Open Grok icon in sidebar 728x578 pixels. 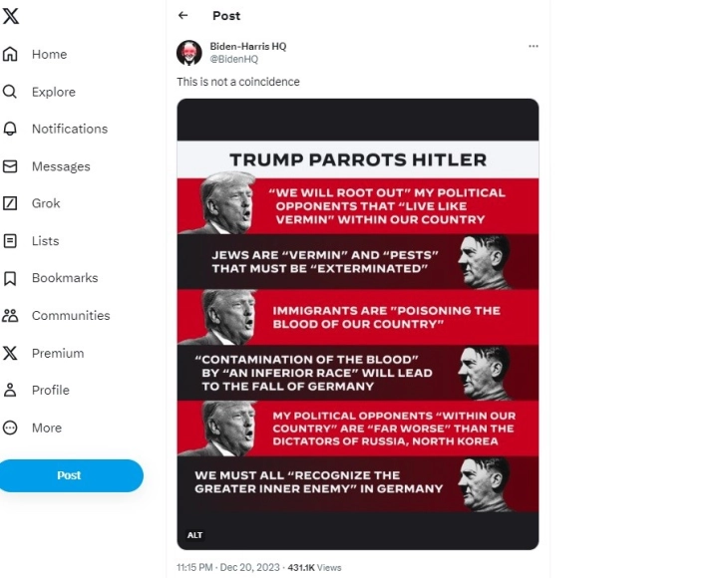pyautogui.click(x=10, y=203)
